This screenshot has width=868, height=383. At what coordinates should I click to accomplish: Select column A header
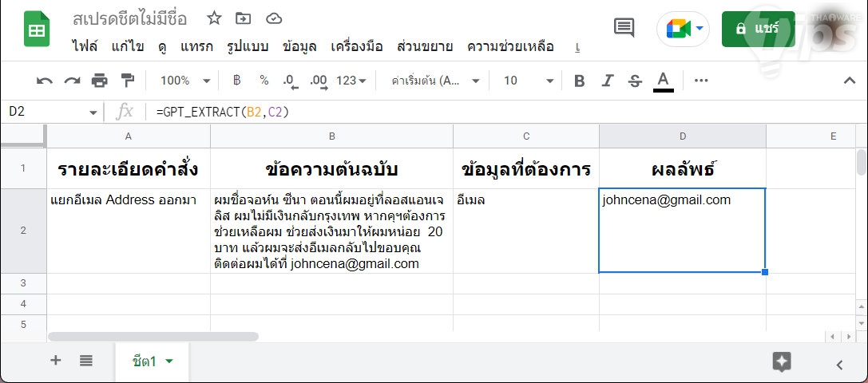(129, 136)
